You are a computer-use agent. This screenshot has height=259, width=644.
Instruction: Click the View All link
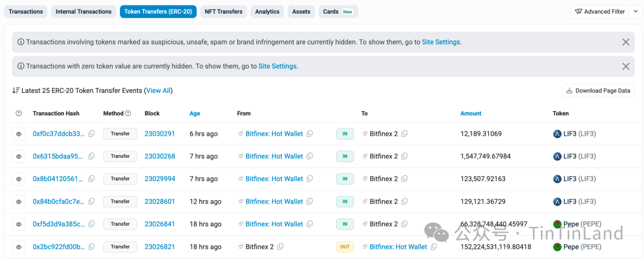point(159,91)
